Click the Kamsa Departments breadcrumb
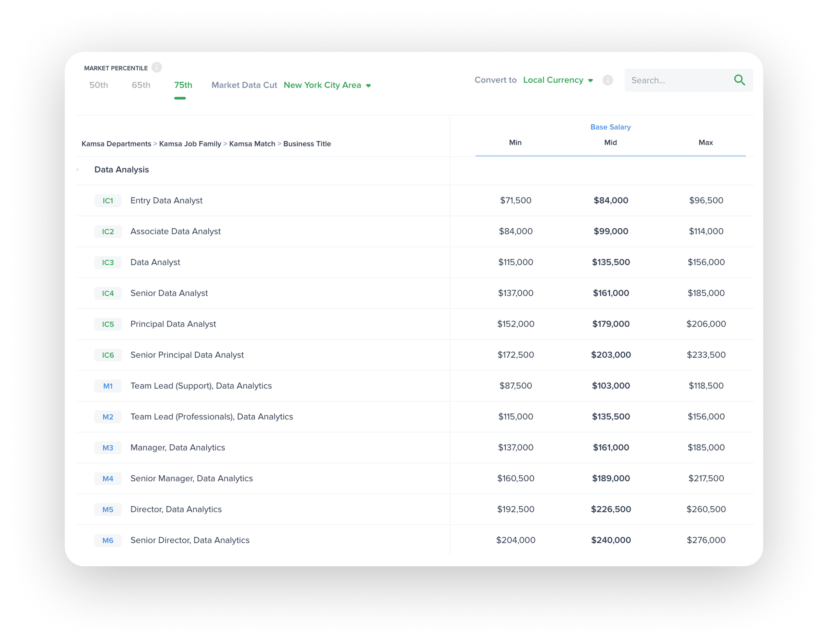This screenshot has width=828, height=644. [x=116, y=144]
